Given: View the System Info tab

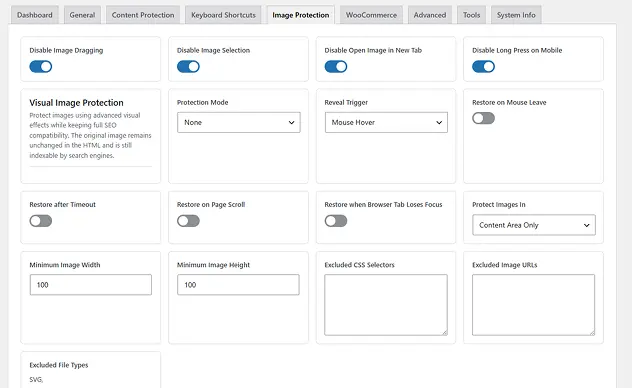Looking at the screenshot, I should coord(516,15).
